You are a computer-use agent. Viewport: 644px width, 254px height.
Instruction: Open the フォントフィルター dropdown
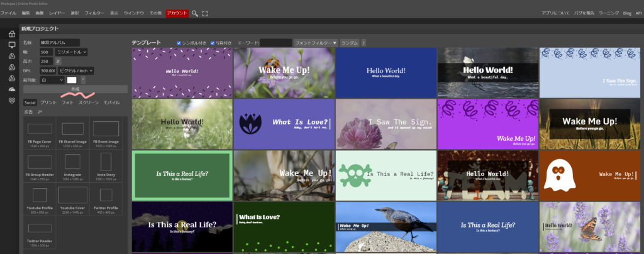coord(316,43)
